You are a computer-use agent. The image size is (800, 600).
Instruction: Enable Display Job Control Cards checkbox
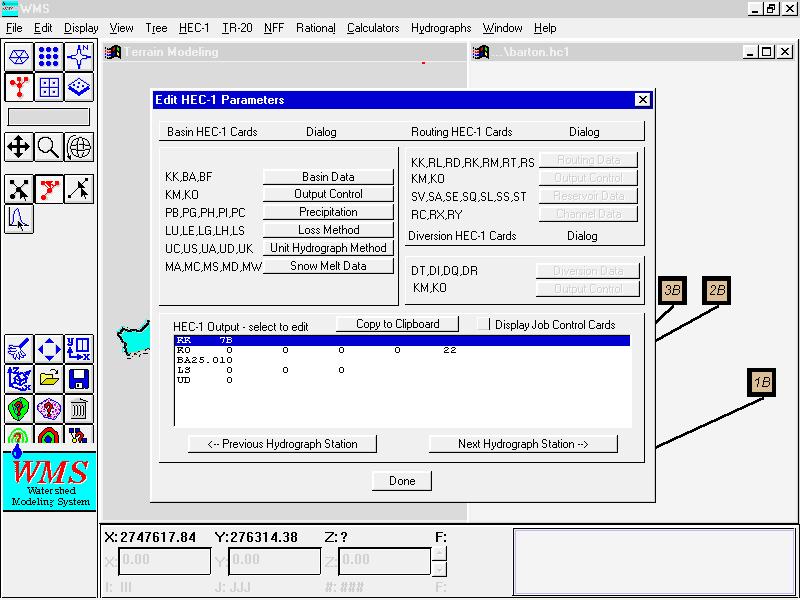click(x=484, y=325)
